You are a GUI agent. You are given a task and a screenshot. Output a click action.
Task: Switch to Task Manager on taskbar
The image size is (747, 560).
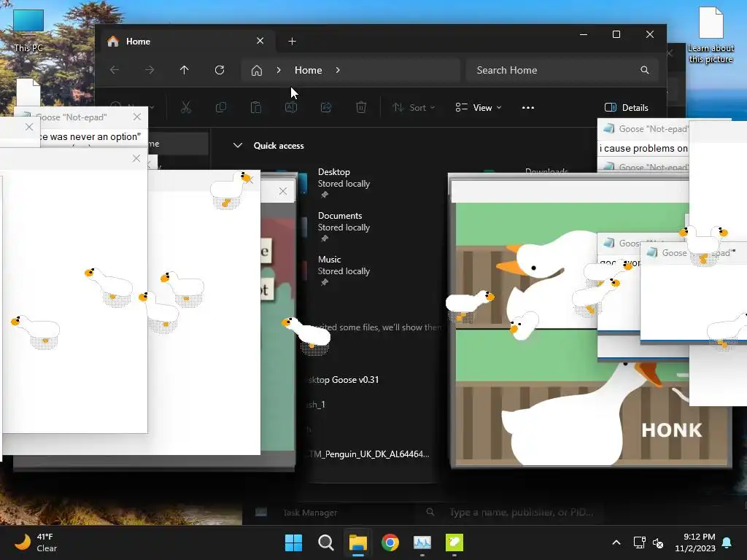click(422, 542)
